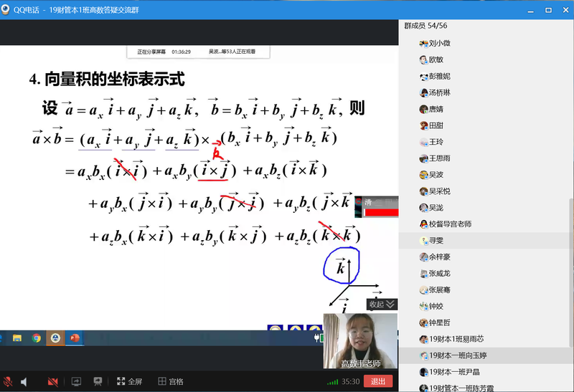Viewport: 574px width, 392px height.
Task: Click the share screen icon
Action: click(76, 382)
